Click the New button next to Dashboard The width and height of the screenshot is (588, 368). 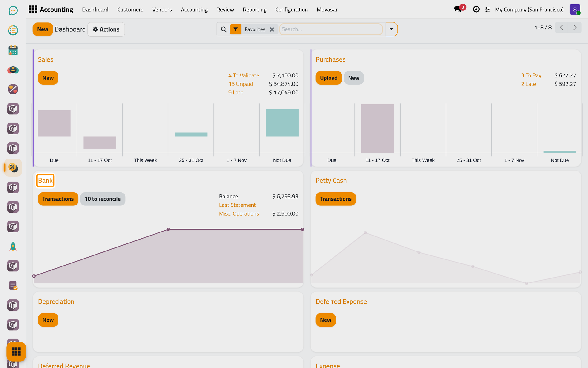[43, 29]
